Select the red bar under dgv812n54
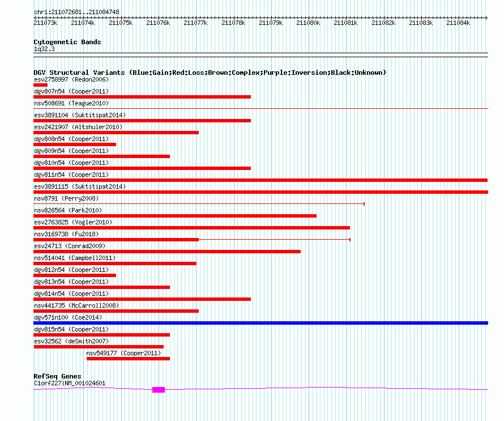This screenshot has height=421, width=504. [x=75, y=275]
